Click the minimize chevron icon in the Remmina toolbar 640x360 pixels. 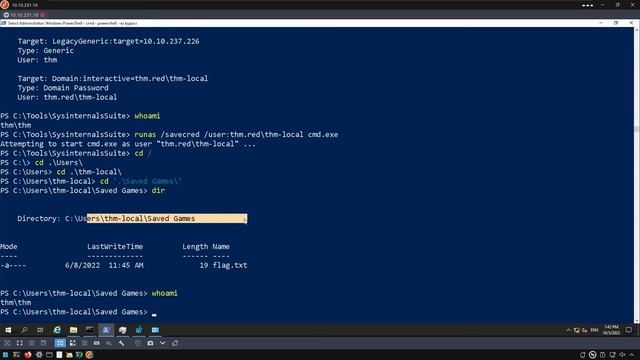point(162,343)
